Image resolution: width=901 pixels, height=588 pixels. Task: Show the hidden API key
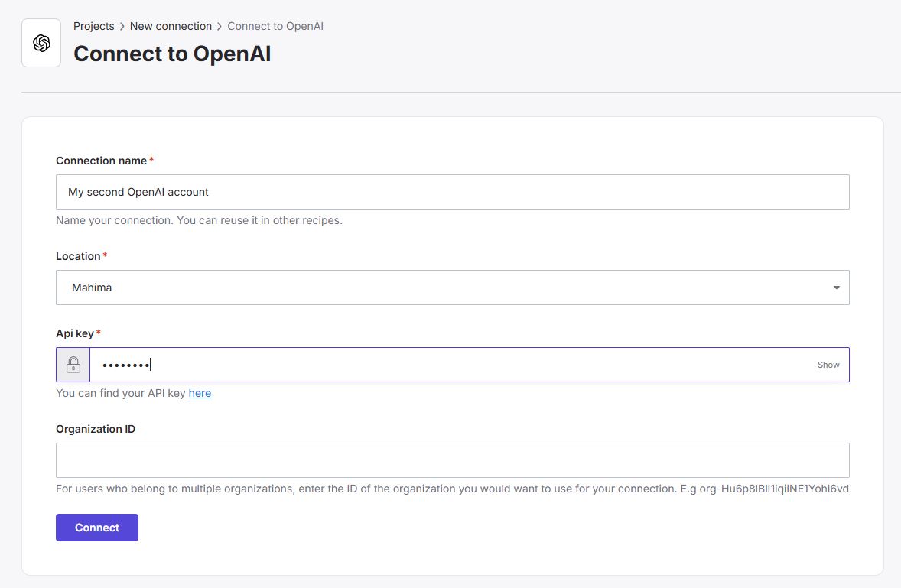point(828,365)
